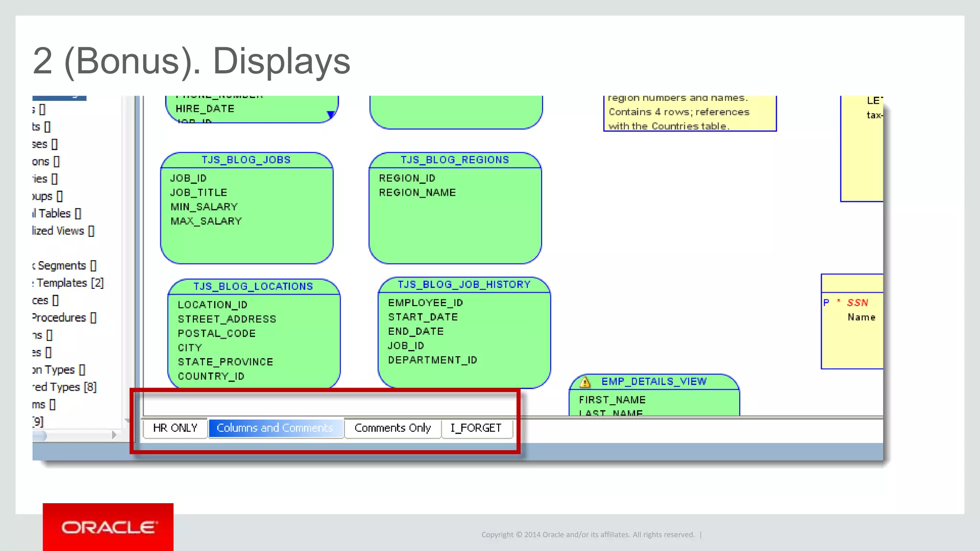Click the END_DATE column
The height and width of the screenshot is (551, 980).
click(416, 332)
